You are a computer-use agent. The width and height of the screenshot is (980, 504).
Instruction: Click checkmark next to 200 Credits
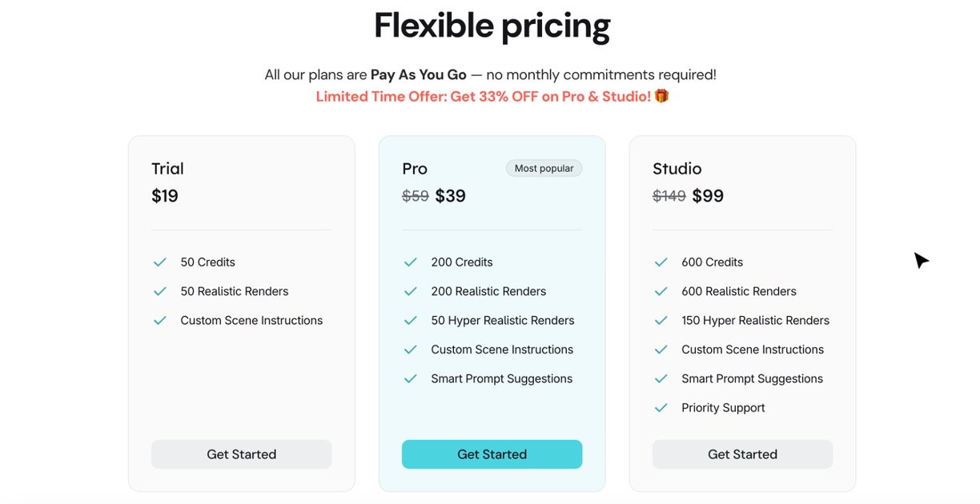411,262
